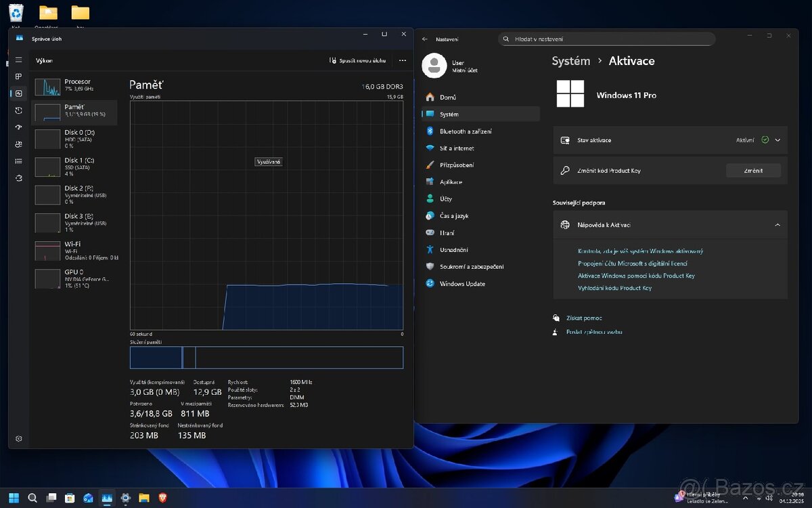Collapse the Stav aktivace row chevron

778,140
